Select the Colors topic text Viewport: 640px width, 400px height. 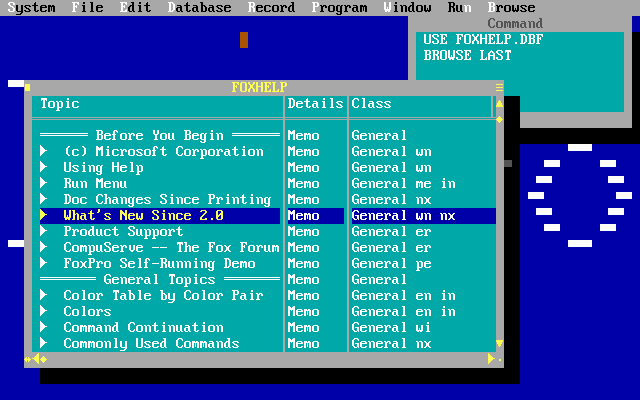tap(87, 311)
